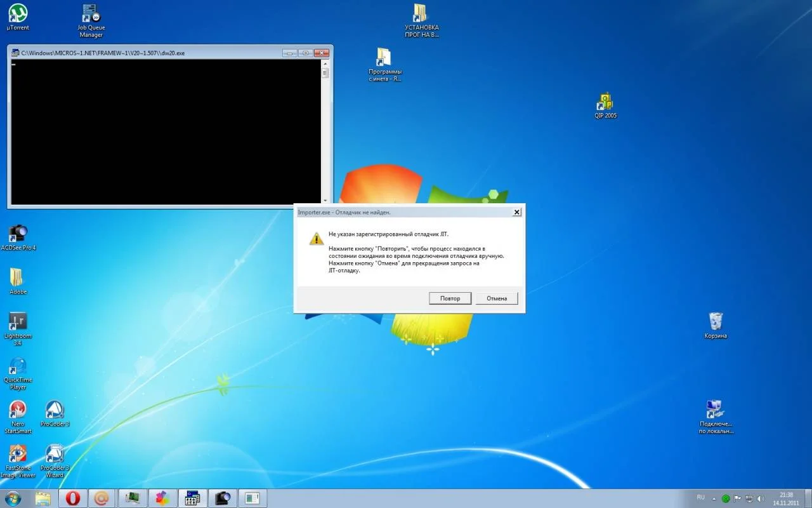Screen dimensions: 812x508
Task: Select the ACDSee Pro 4 shortcut
Action: 18,237
